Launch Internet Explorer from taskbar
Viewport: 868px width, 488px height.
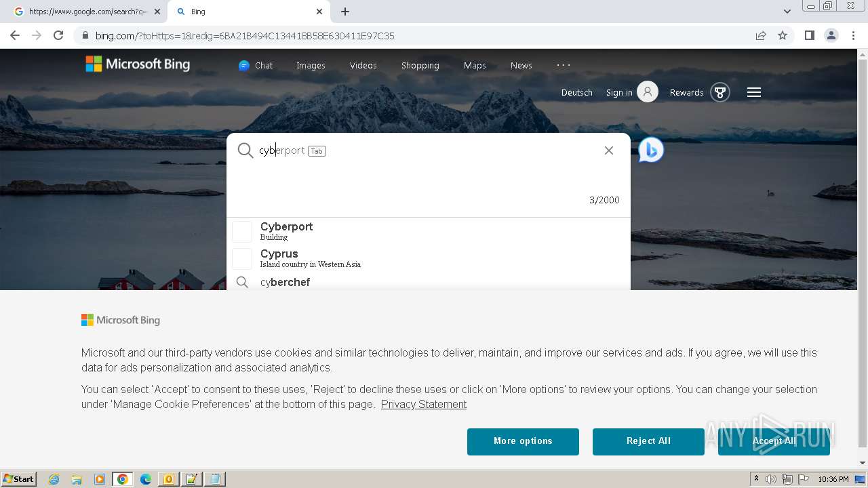54,479
